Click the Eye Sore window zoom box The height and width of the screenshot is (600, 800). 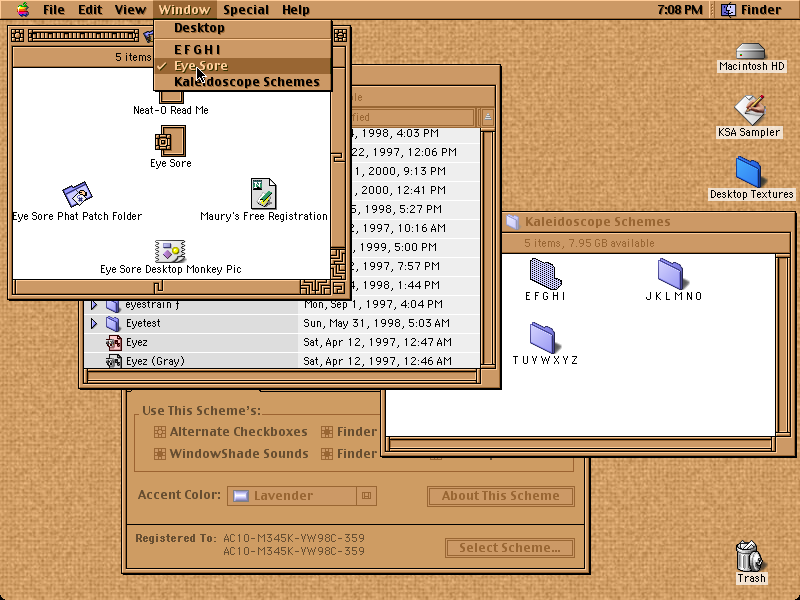[x=340, y=36]
